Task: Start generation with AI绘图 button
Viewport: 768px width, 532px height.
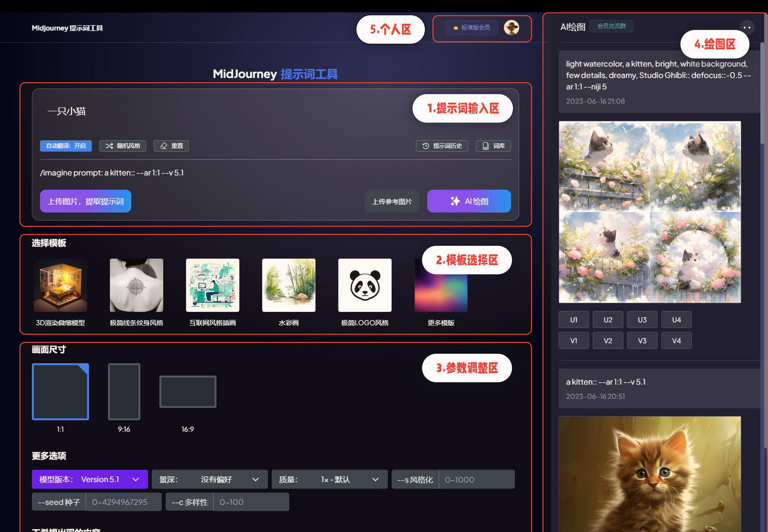Action: 469,202
